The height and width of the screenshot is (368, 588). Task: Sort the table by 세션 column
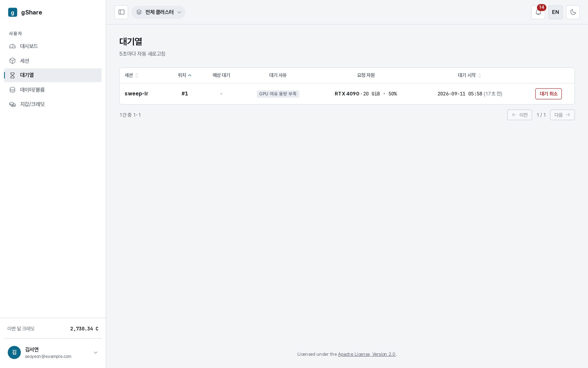[131, 75]
